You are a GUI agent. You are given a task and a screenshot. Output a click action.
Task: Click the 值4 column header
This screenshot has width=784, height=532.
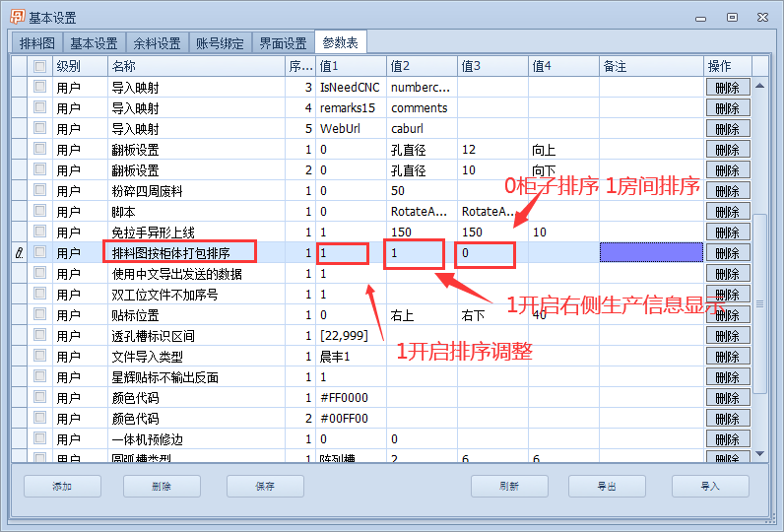click(x=564, y=66)
